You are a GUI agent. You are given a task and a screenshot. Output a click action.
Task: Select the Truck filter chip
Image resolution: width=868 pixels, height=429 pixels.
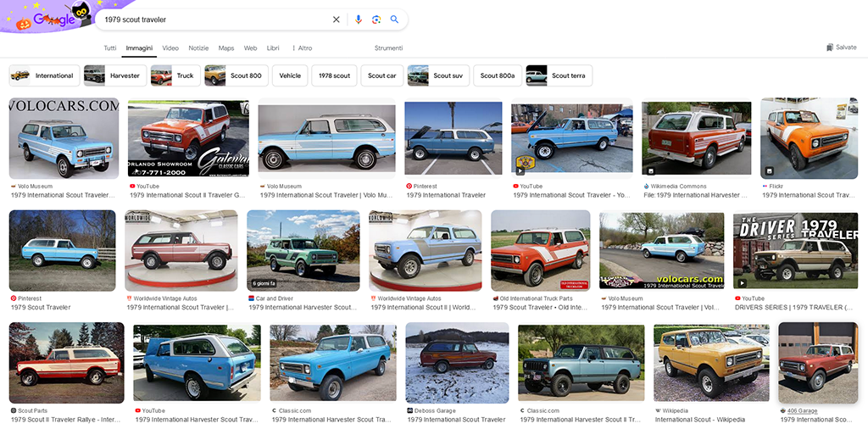175,75
